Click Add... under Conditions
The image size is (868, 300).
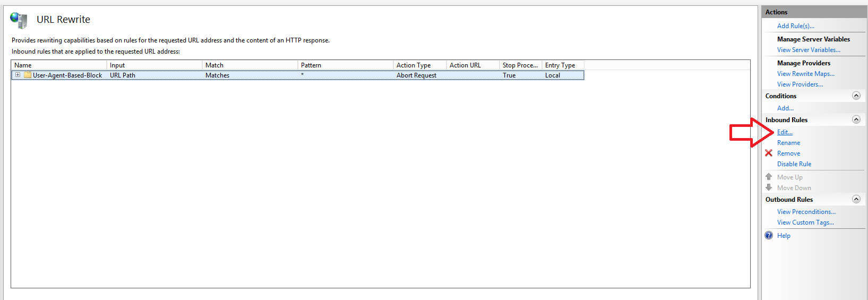785,108
